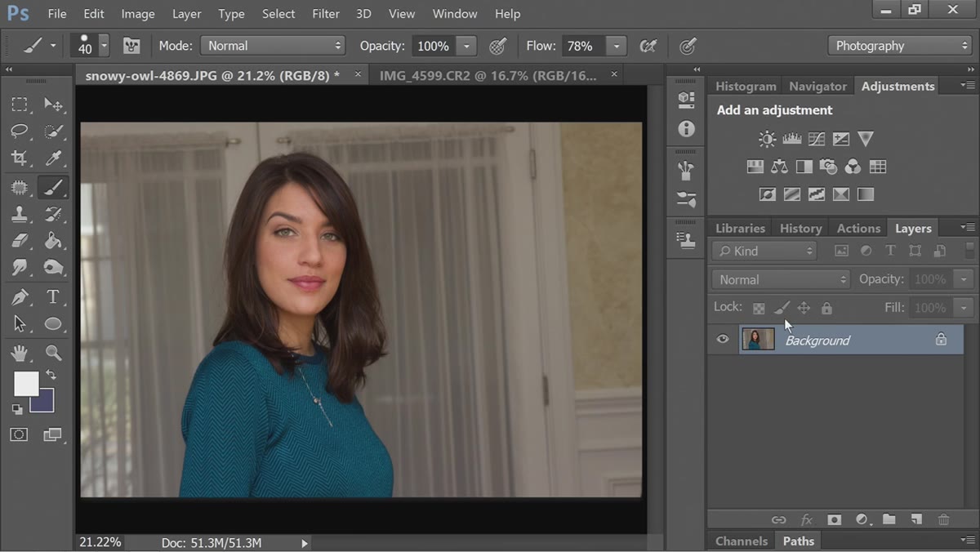The height and width of the screenshot is (552, 980).
Task: Select the Crop tool
Action: coord(20,158)
